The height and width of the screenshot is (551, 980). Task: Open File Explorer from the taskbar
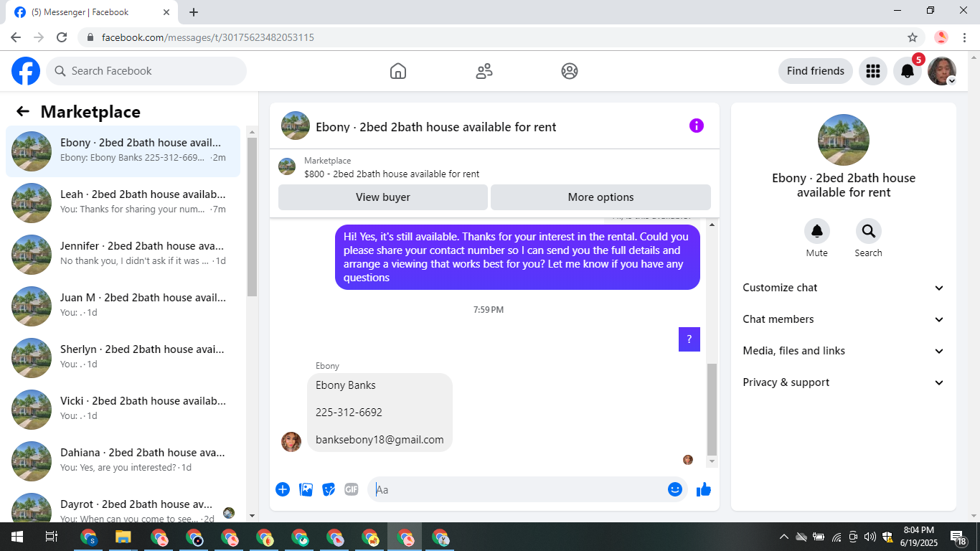[x=123, y=537]
